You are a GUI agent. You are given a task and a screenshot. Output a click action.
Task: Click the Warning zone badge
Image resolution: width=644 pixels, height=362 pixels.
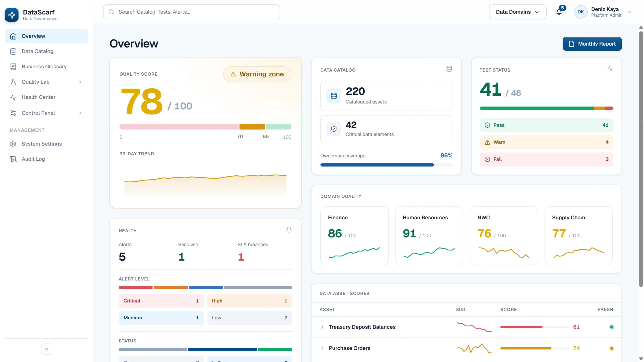257,74
